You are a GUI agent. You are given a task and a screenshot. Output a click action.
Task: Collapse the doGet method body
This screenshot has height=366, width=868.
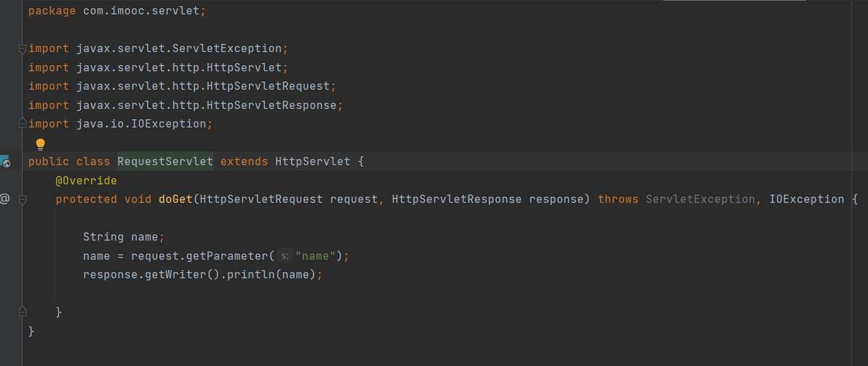coord(22,199)
